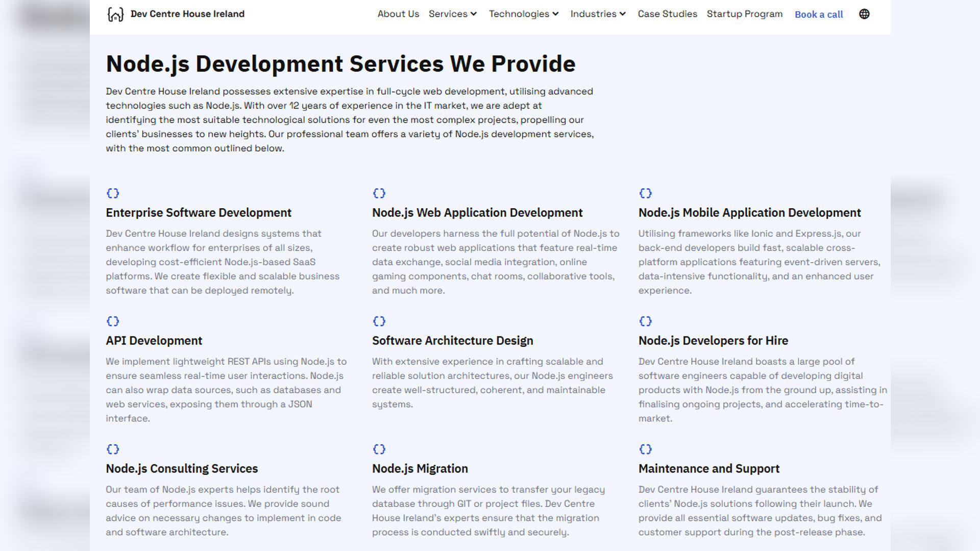Select the Node.js Development Services We Provide heading
This screenshot has width=980, height=551.
coord(340,63)
